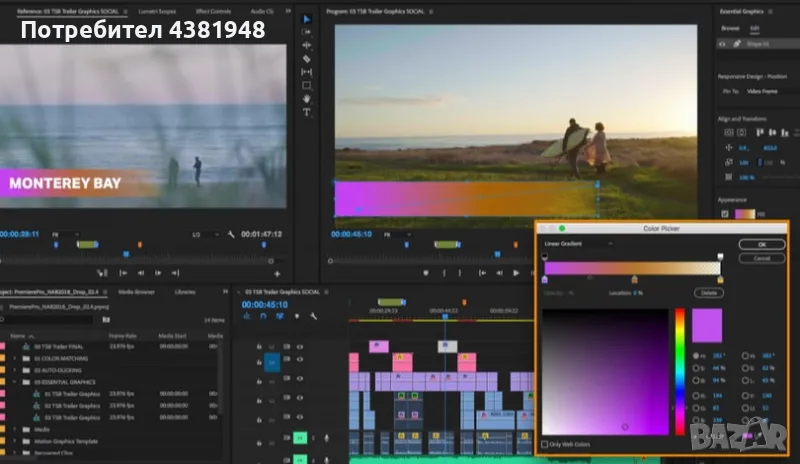The width and height of the screenshot is (800, 464).
Task: Select the Ripple Edit tool
Action: point(306,45)
